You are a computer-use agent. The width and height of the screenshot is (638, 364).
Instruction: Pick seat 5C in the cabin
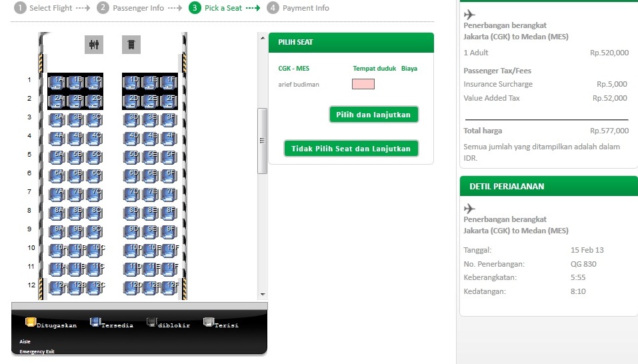[x=94, y=157]
